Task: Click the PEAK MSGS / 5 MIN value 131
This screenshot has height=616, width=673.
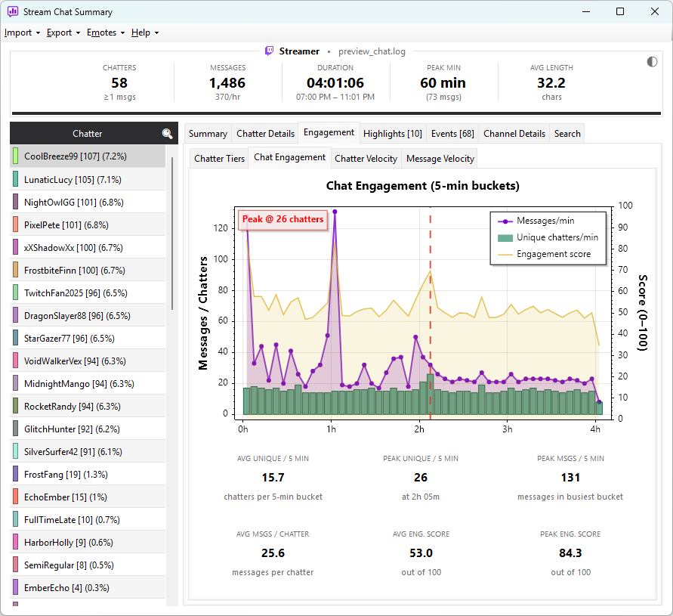Action: pos(570,478)
